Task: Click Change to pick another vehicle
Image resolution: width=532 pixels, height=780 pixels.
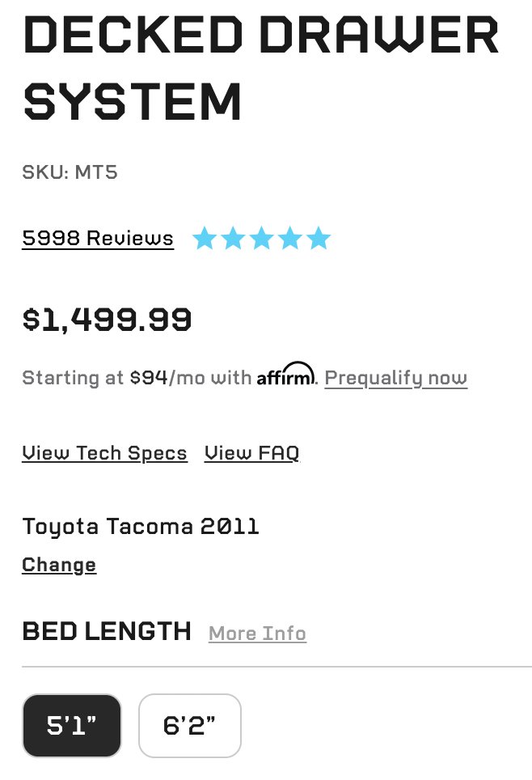Action: [59, 565]
